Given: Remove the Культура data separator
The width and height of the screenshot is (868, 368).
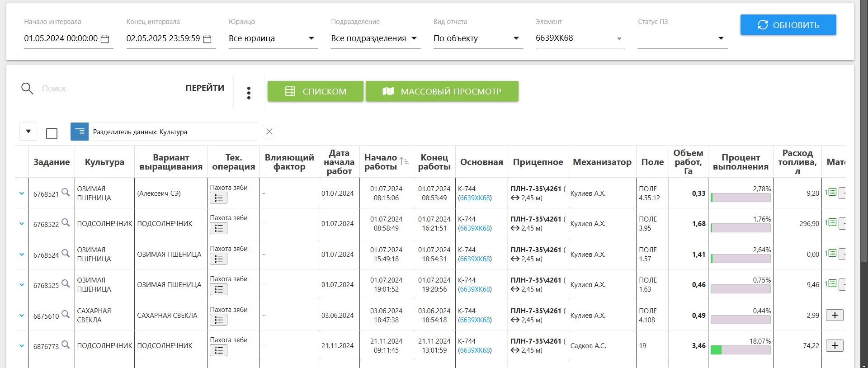Looking at the screenshot, I should (269, 132).
